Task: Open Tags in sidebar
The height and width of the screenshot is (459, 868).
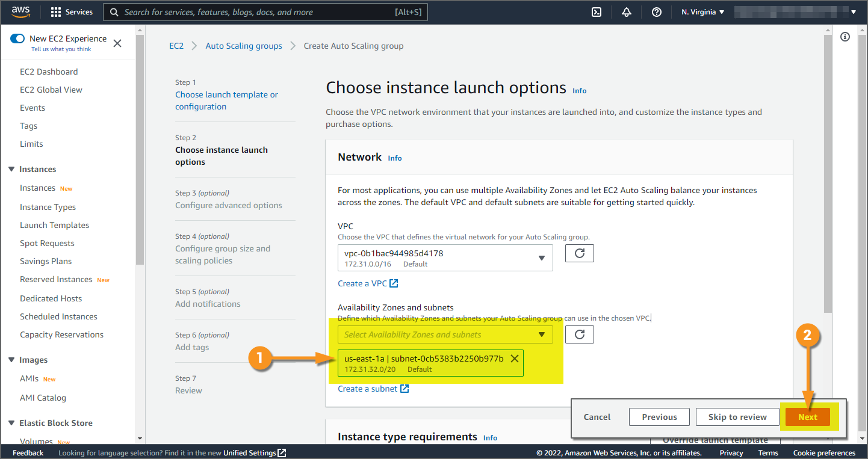Action: pos(28,126)
